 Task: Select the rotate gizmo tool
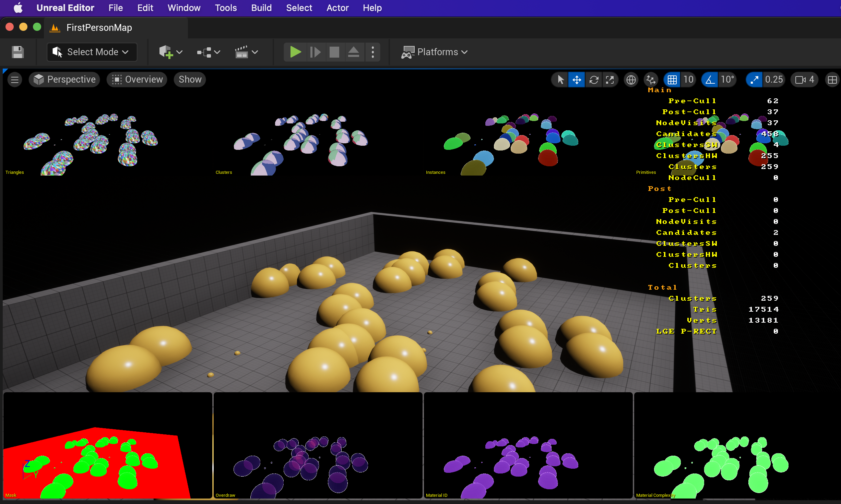594,80
